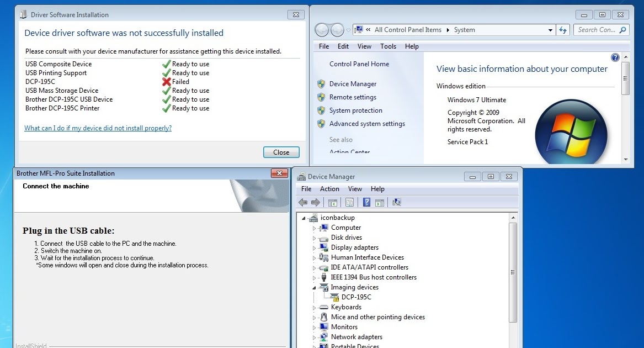This screenshot has width=644, height=348.
Task: Click the Human Interface Devices icon
Action: (x=323, y=257)
